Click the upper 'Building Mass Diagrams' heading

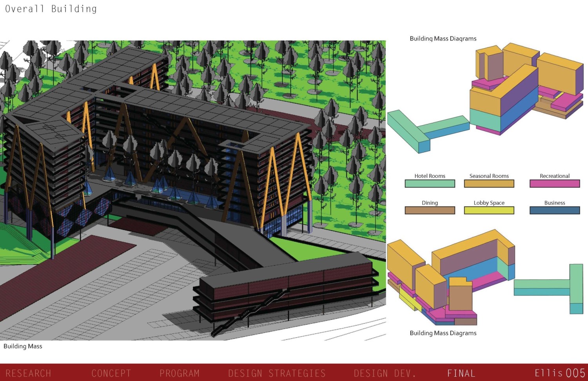click(443, 38)
